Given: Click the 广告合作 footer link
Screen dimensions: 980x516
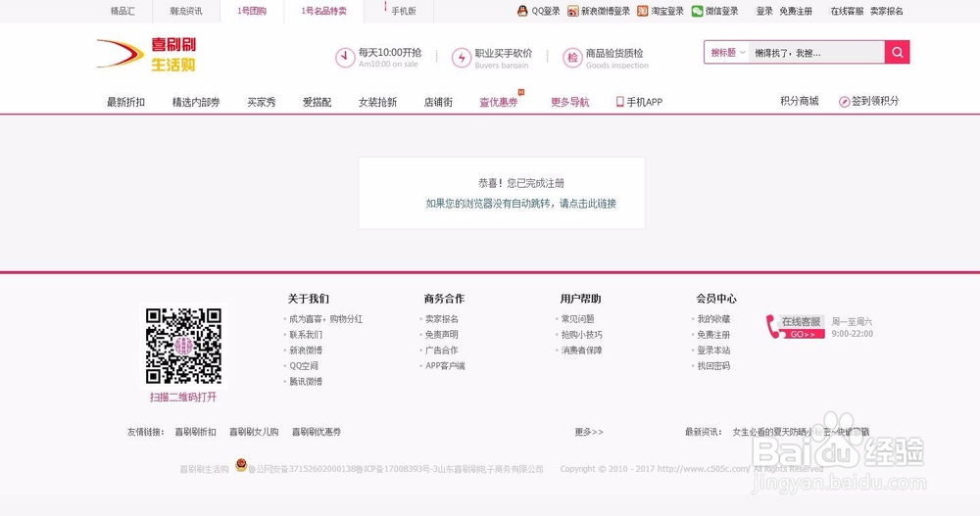Looking at the screenshot, I should coord(442,350).
